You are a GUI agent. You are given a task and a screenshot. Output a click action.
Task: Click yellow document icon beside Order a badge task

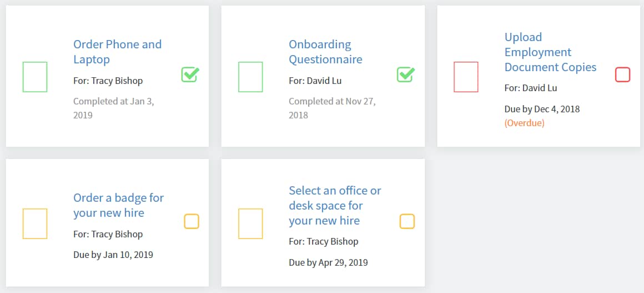click(35, 224)
